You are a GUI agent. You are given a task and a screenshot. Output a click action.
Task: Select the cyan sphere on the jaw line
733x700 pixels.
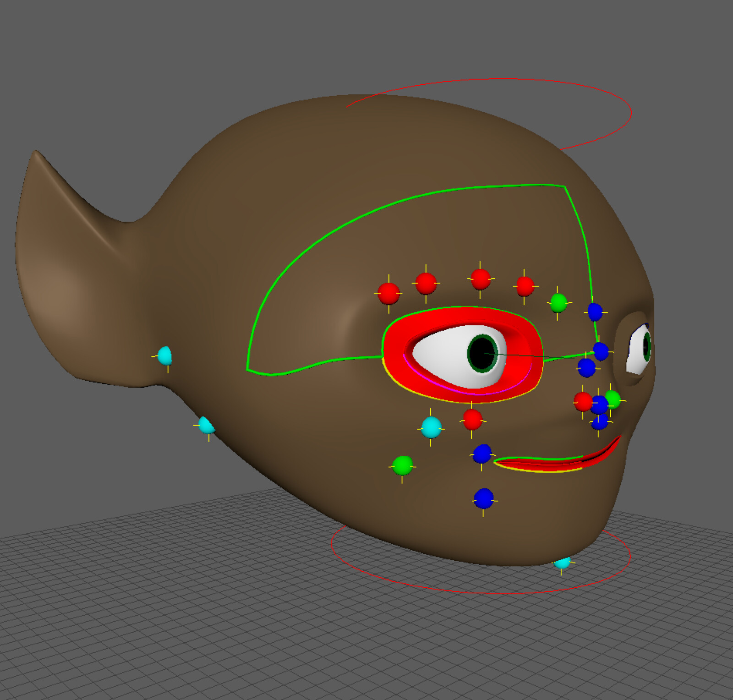pyautogui.click(x=207, y=426)
